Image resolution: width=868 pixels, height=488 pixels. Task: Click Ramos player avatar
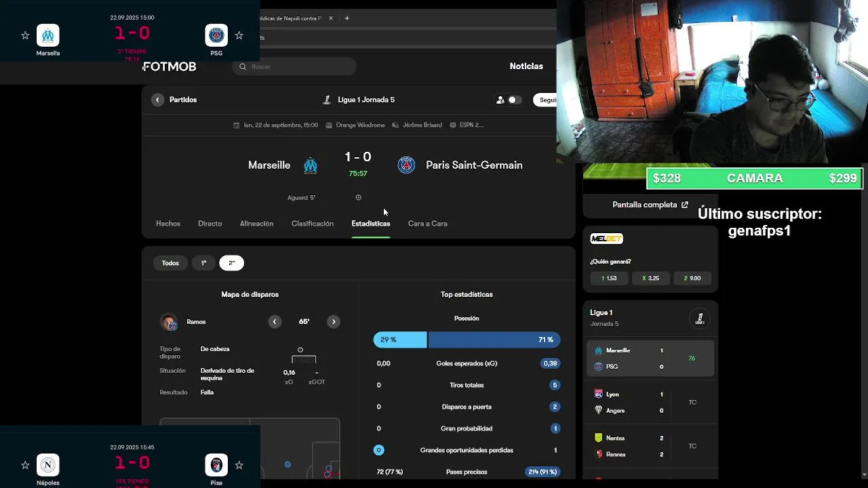coord(169,322)
